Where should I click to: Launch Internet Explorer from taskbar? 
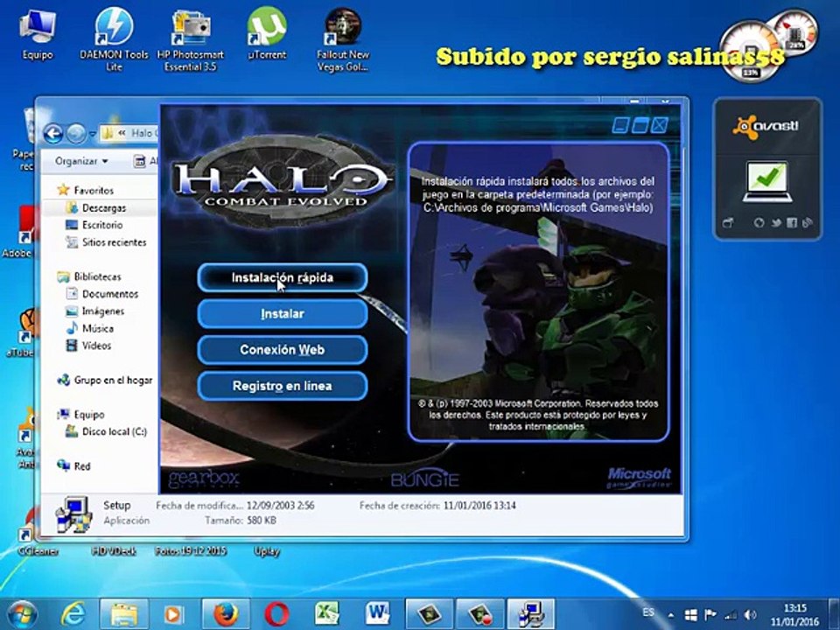coord(73,614)
